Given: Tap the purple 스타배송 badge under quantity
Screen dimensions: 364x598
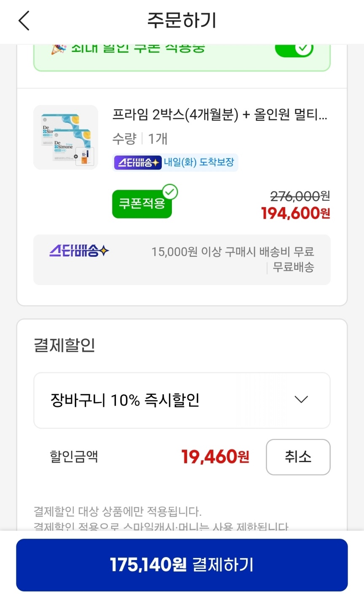Looking at the screenshot, I should pyautogui.click(x=138, y=162).
